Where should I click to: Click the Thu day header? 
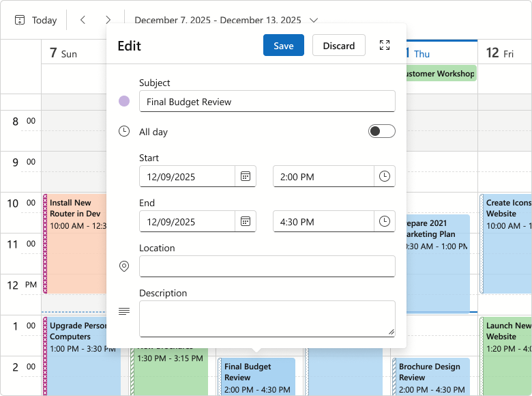442,53
